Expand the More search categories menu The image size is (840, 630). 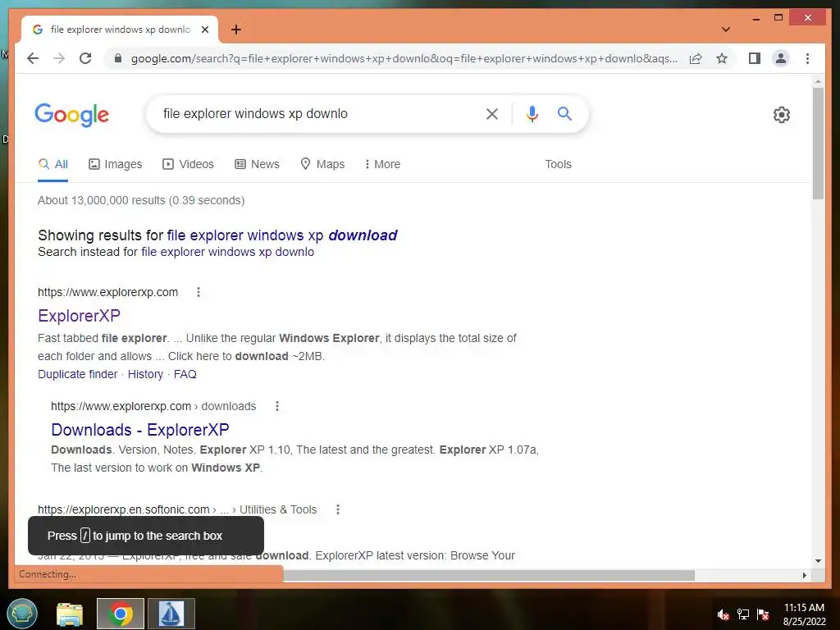tap(382, 164)
